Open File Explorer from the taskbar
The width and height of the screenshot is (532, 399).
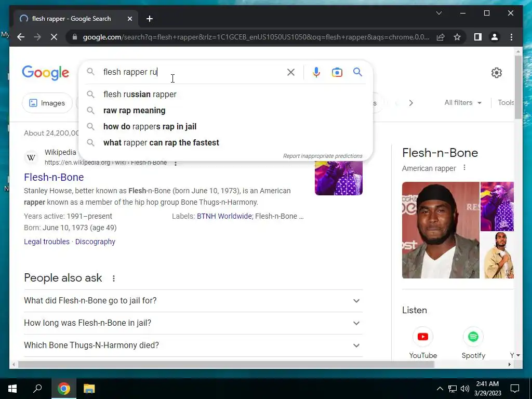tap(89, 389)
